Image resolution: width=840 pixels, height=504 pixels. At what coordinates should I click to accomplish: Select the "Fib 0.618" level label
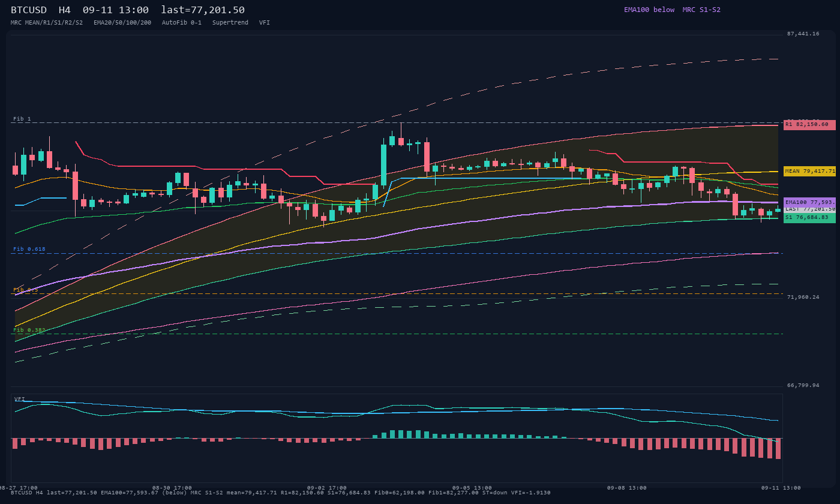point(29,249)
